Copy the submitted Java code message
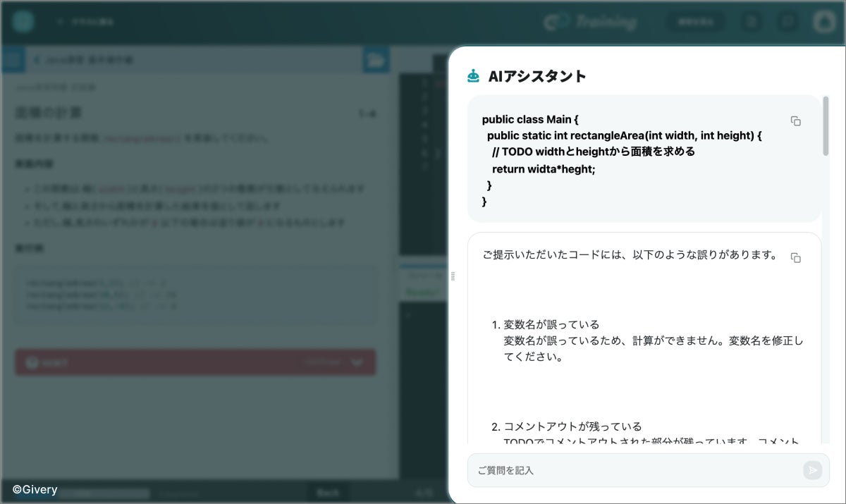The height and width of the screenshot is (504, 846). click(x=795, y=121)
